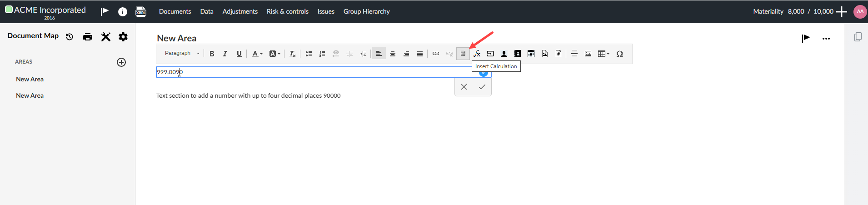Open the XBRL export icon
The width and height of the screenshot is (868, 205).
141,12
